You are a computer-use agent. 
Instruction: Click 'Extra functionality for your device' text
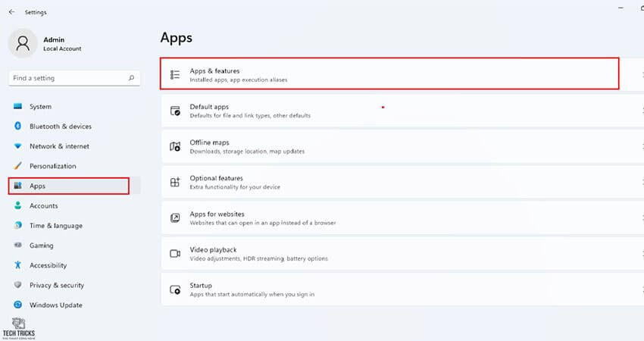pos(235,187)
